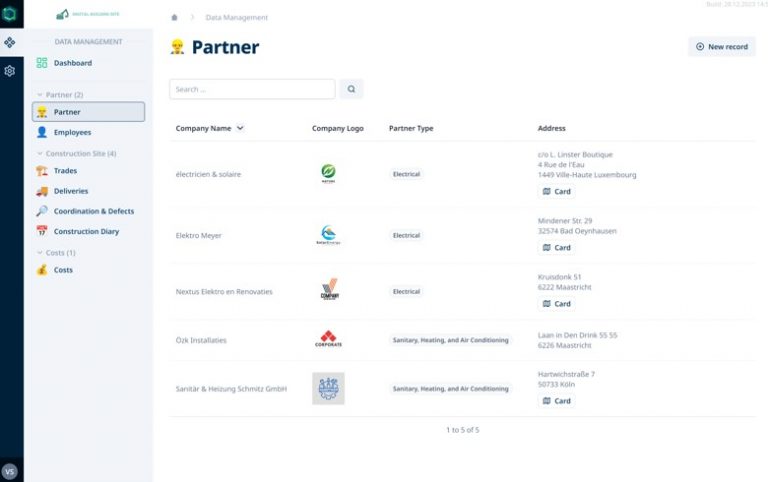This screenshot has height=482, width=768.
Task: Open the Özk Installaties record
Action: coord(201,340)
